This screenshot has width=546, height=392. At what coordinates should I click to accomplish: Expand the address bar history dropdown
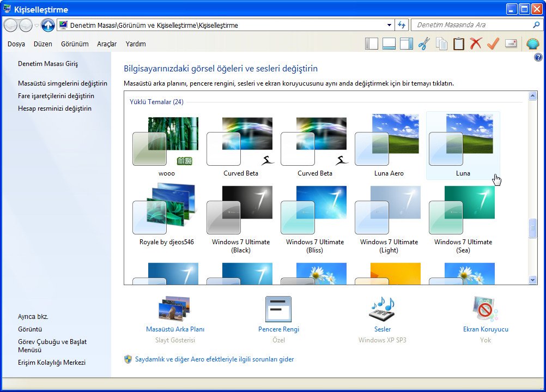coord(389,25)
